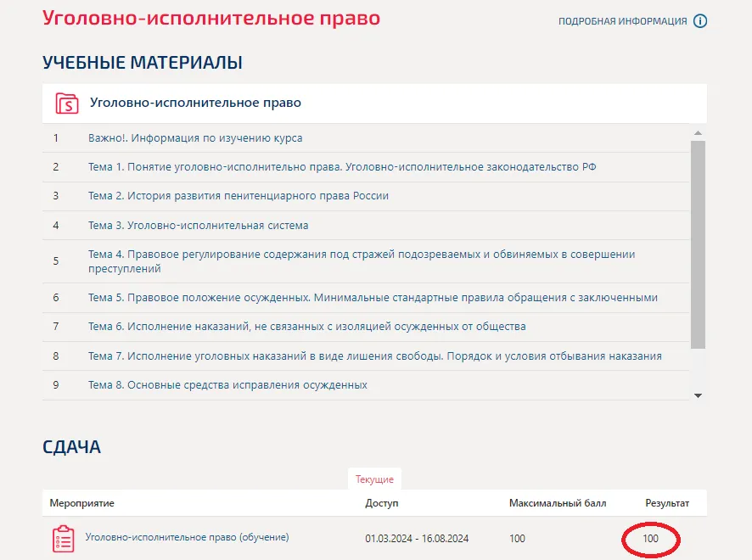Open Уголовно-исполнительное право (обучение) event
Viewport: 752px width, 560px height.
(187, 537)
